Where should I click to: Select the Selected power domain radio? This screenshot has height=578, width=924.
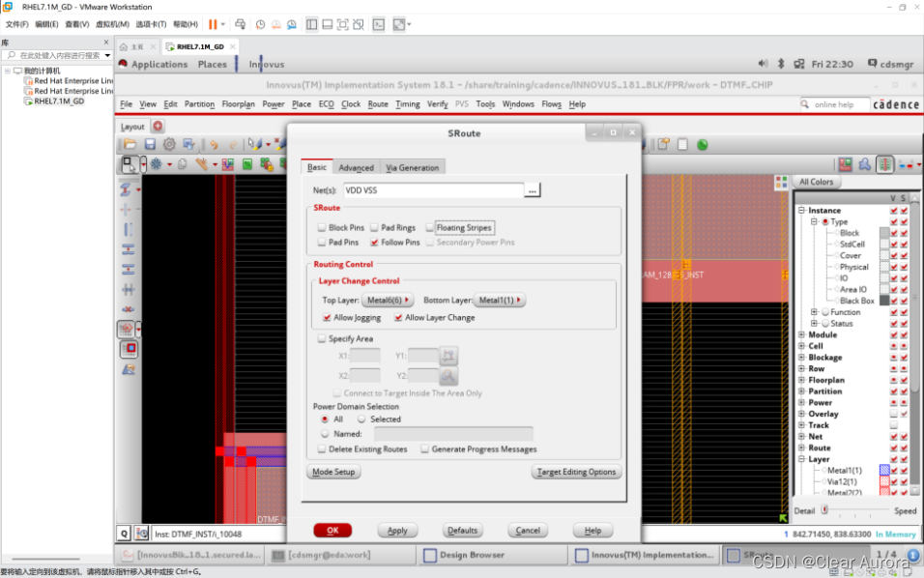[x=361, y=419]
